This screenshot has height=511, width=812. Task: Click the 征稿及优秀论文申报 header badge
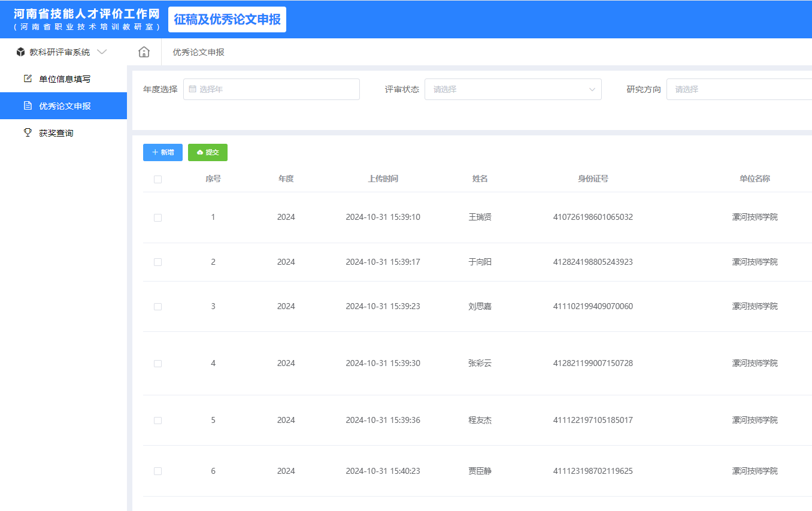pyautogui.click(x=228, y=19)
